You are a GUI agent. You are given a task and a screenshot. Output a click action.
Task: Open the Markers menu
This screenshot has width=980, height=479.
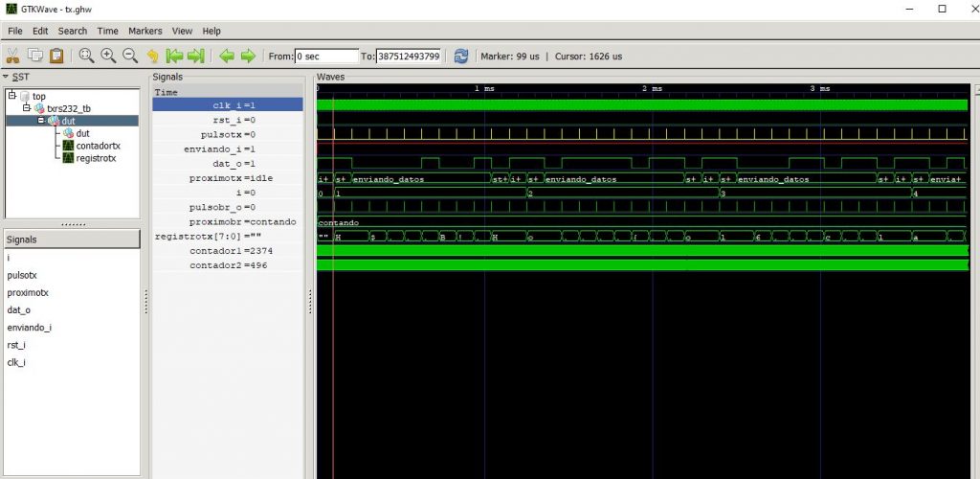145,31
